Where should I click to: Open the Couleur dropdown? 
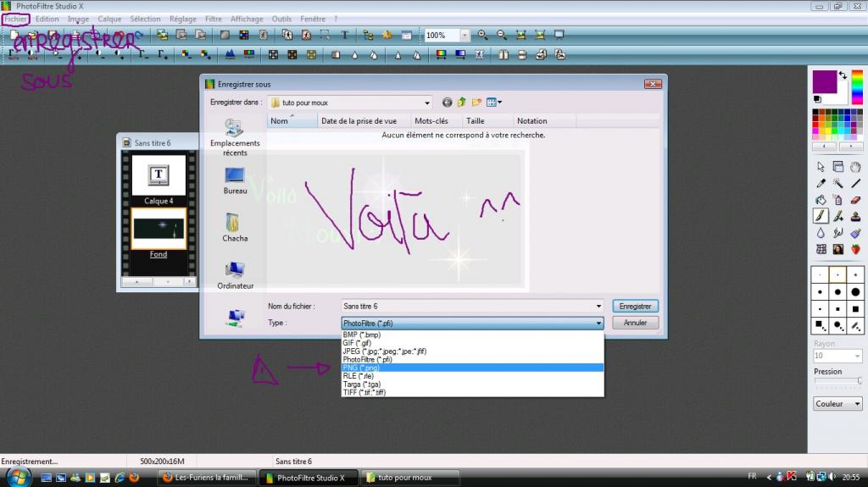pos(837,404)
